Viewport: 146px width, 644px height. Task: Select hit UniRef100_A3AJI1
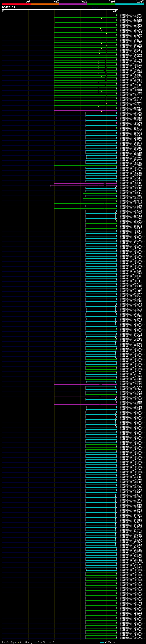click(x=131, y=309)
